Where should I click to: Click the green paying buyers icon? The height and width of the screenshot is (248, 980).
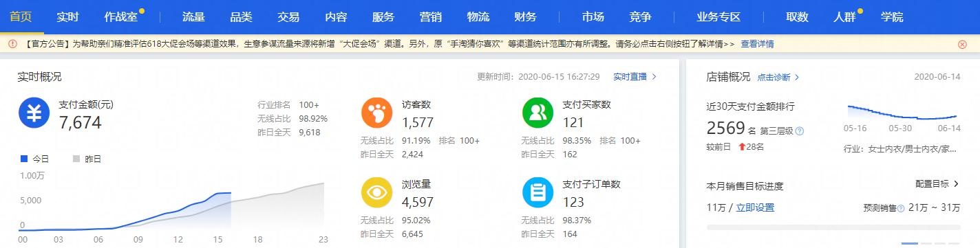point(537,113)
